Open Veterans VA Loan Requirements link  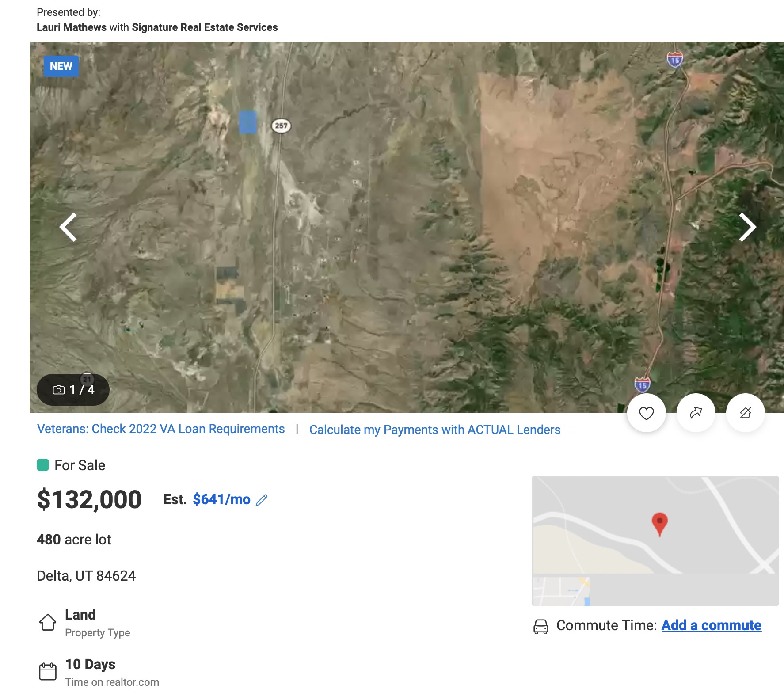(x=161, y=429)
